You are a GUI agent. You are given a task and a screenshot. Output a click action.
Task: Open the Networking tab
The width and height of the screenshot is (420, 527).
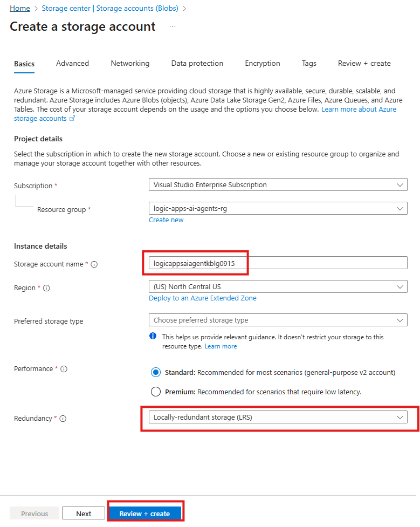click(130, 64)
